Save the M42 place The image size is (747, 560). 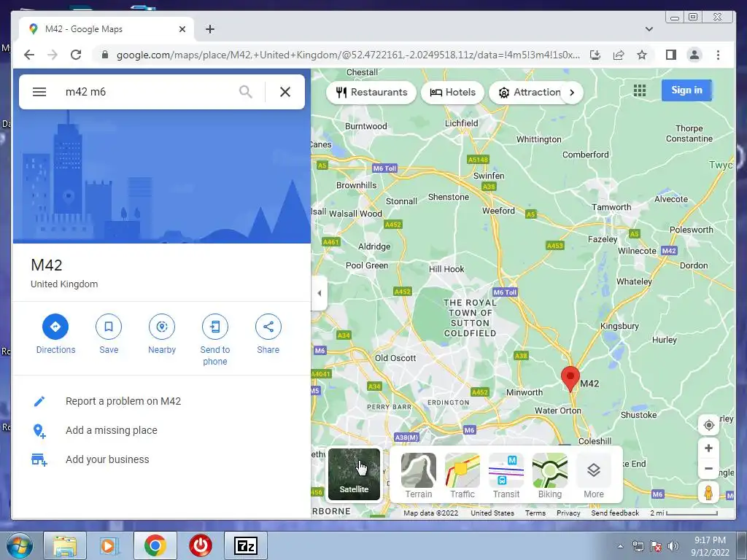pos(109,335)
